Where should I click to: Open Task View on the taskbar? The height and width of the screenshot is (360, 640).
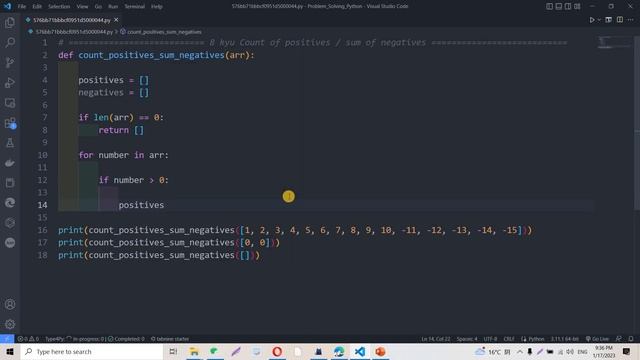tap(173, 351)
